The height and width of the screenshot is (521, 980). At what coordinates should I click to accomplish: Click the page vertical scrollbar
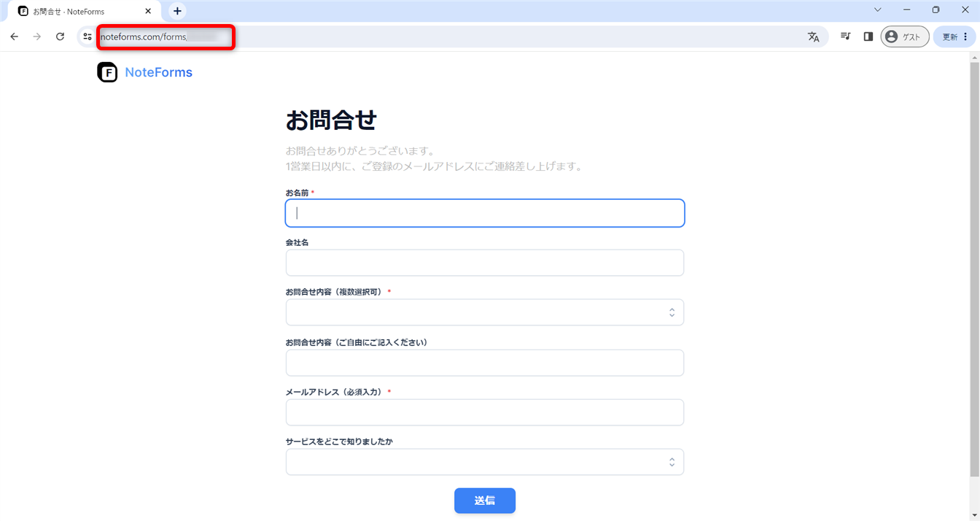point(974,270)
